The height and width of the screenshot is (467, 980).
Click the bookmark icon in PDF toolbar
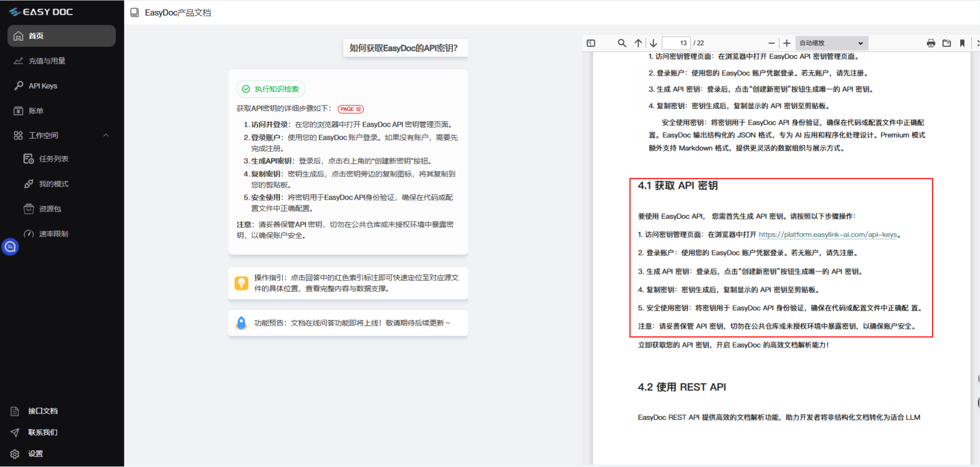tap(962, 43)
